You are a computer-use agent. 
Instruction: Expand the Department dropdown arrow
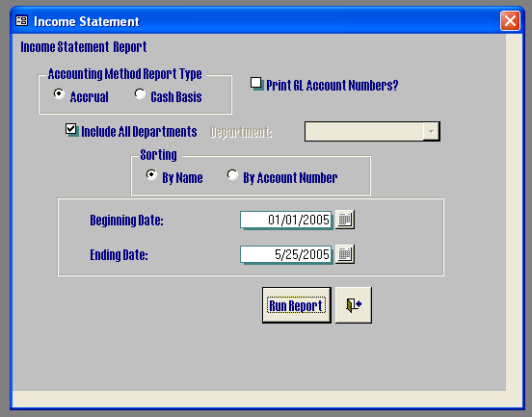point(431,132)
